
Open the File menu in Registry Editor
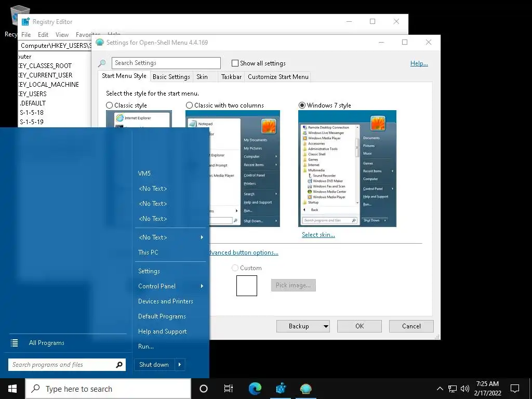point(26,35)
